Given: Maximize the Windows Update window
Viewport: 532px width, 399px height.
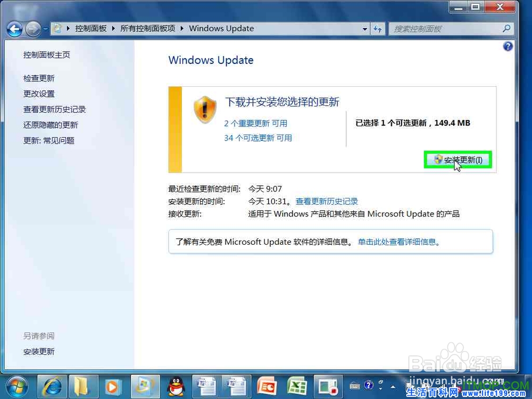Looking at the screenshot, I should click(x=476, y=7).
